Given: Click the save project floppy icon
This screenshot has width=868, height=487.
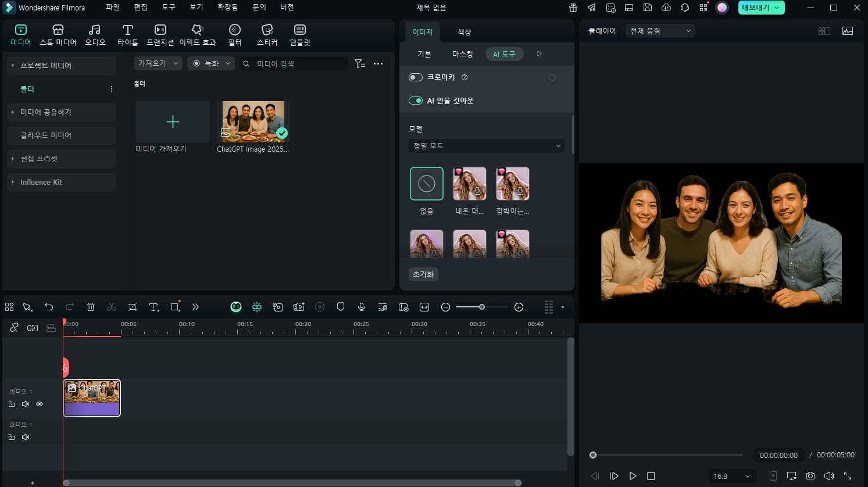Looking at the screenshot, I should coord(648,8).
